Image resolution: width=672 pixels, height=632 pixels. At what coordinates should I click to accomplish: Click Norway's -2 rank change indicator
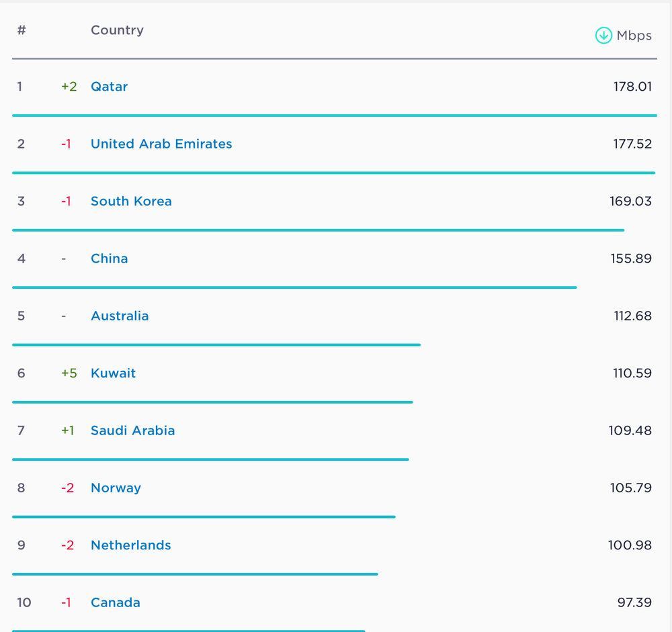(x=67, y=488)
